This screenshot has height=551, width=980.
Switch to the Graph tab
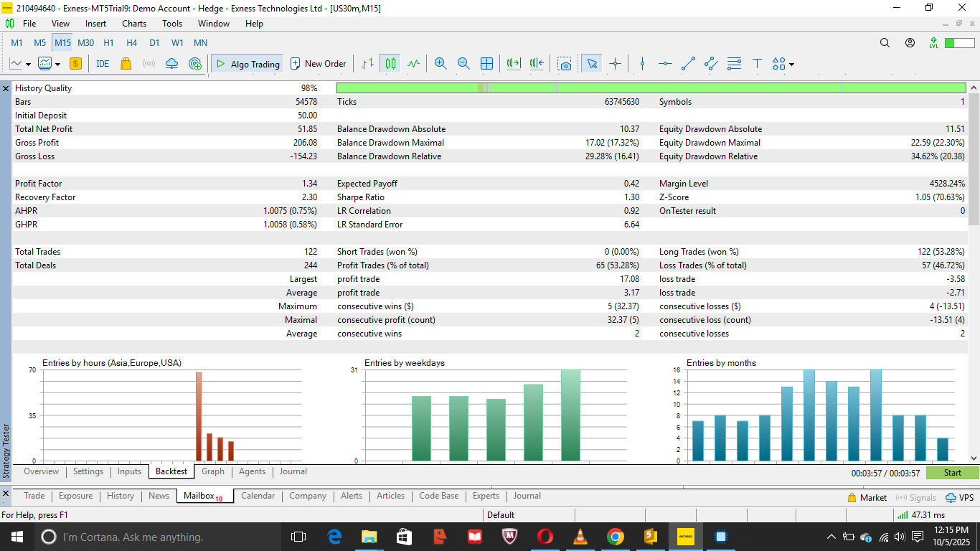212,471
